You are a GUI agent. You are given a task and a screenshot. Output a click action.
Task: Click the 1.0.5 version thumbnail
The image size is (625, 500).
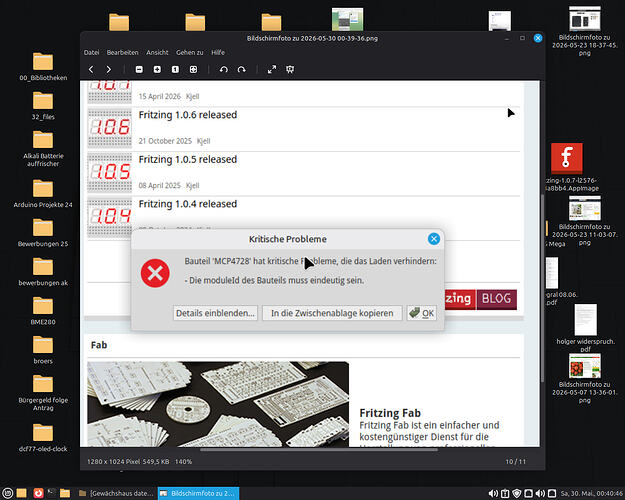tap(110, 173)
